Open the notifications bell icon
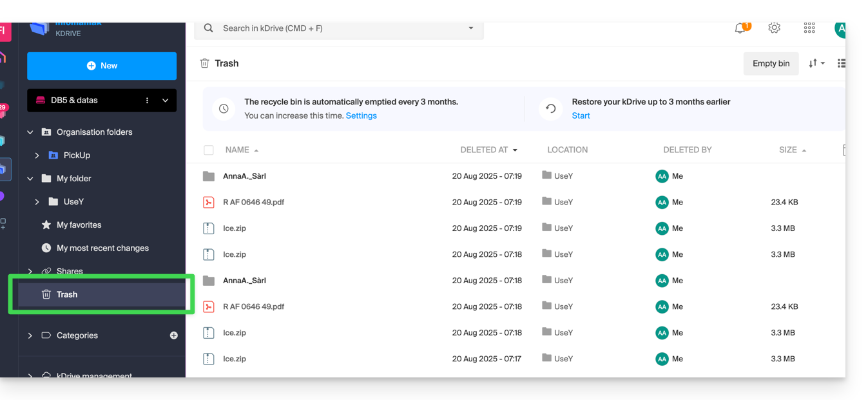The image size is (868, 400). pos(740,28)
